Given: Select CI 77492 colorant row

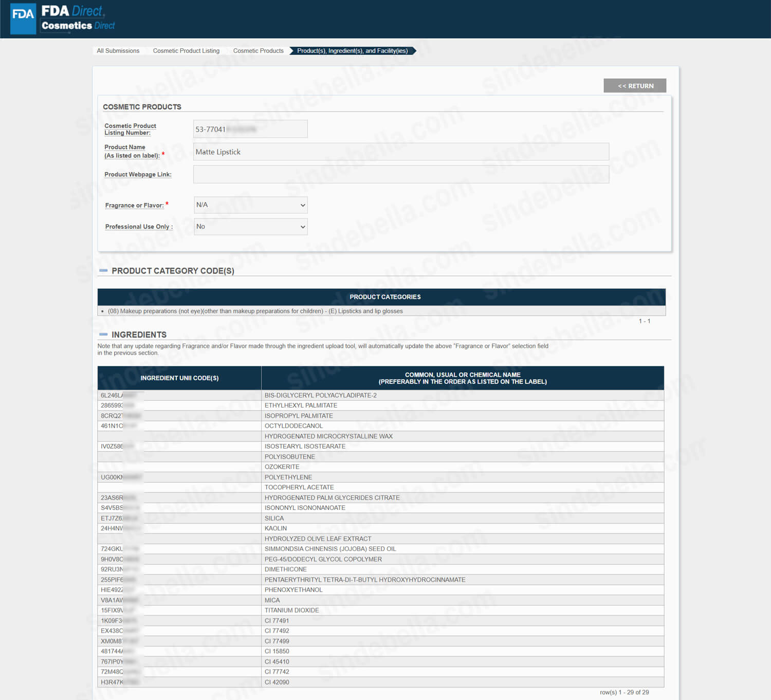Looking at the screenshot, I should [381, 631].
